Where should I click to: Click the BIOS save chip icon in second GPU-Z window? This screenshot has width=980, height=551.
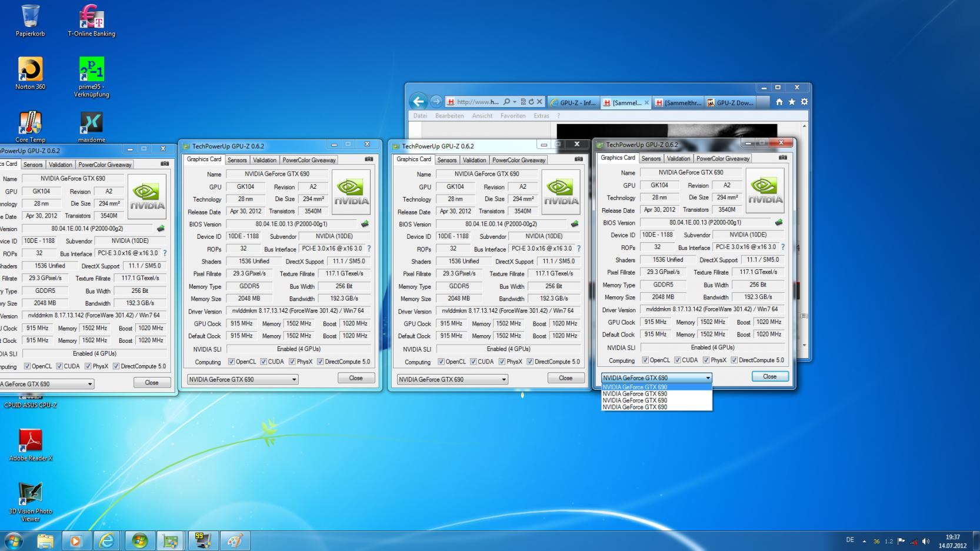click(x=365, y=224)
